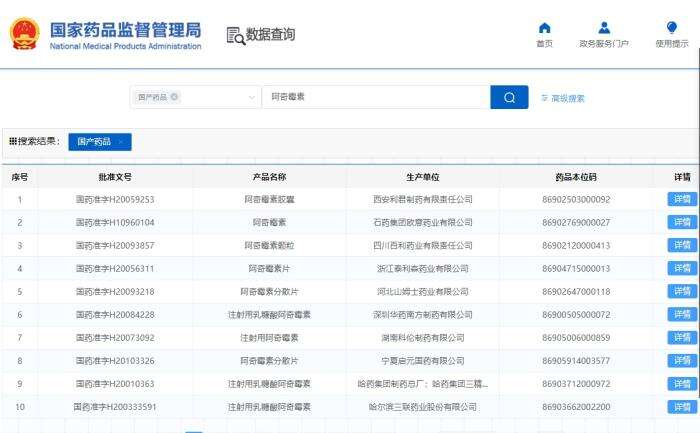Open 详情 for 阿奇霉素片 row 4
700x433 pixels.
click(682, 268)
